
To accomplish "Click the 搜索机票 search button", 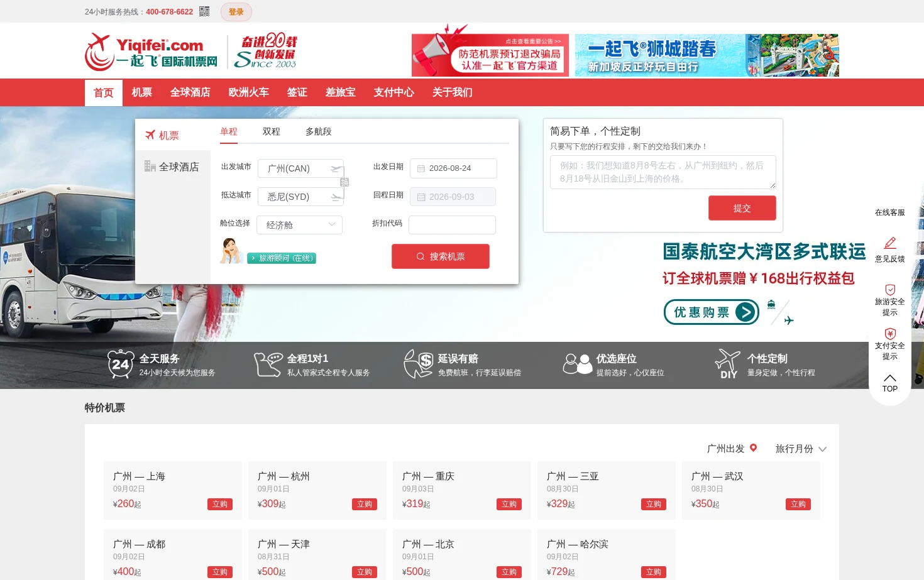I will pos(441,256).
